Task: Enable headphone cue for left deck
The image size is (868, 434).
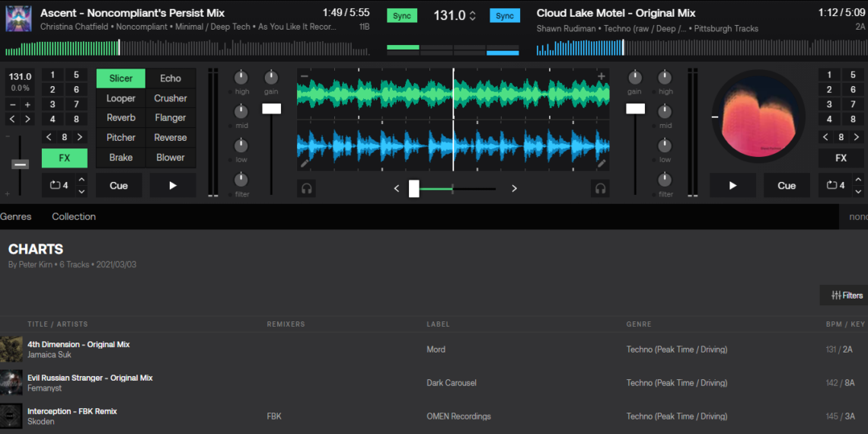Action: [306, 189]
